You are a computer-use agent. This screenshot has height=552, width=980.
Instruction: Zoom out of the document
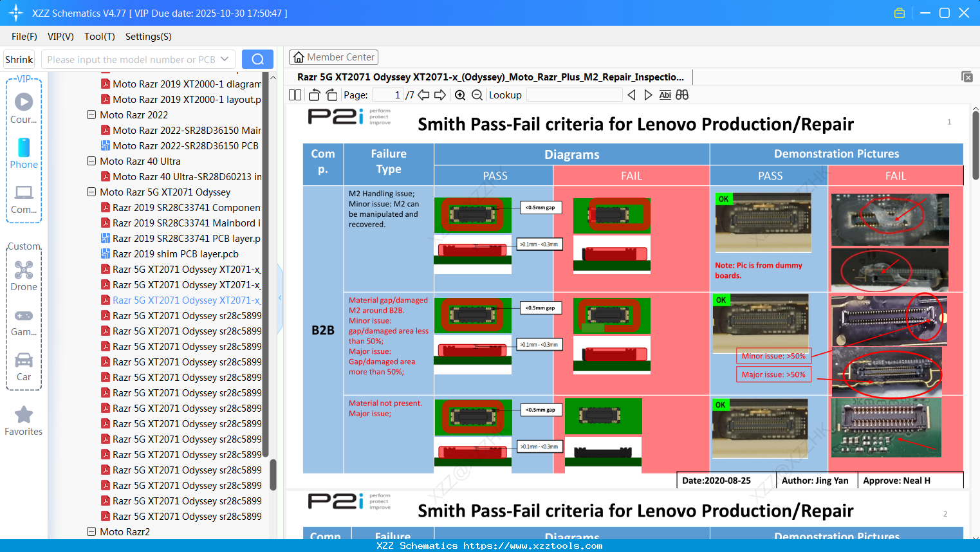[x=477, y=95]
